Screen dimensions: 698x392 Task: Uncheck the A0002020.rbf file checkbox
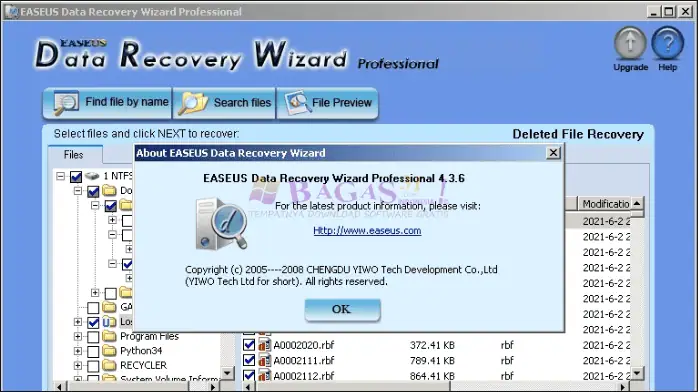click(249, 345)
